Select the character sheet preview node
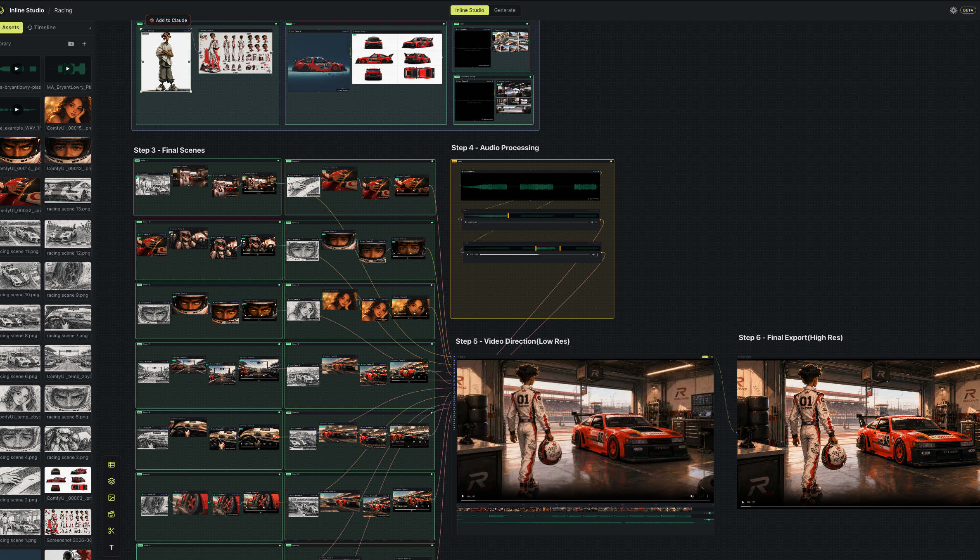Screen dimensions: 980x560 (x=235, y=51)
